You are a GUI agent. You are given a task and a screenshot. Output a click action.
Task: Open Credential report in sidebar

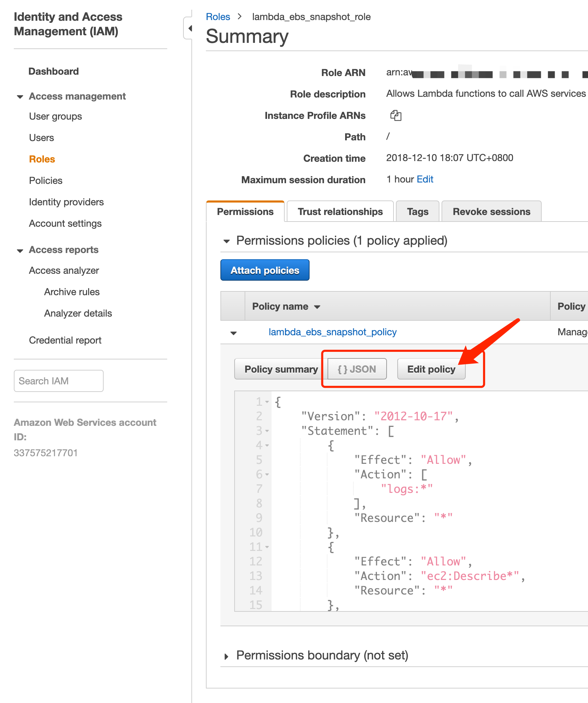65,340
